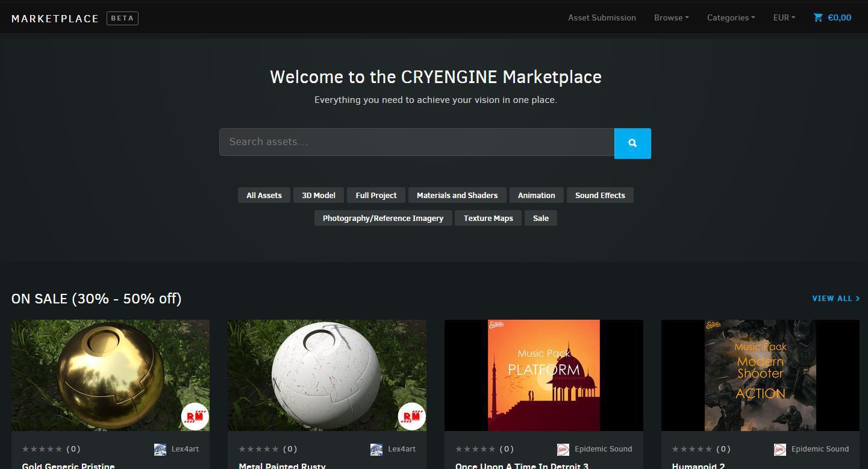Viewport: 868px width, 469px height.
Task: Click Lex4art avatar under Gold Generic Pristine
Action: 160,449
